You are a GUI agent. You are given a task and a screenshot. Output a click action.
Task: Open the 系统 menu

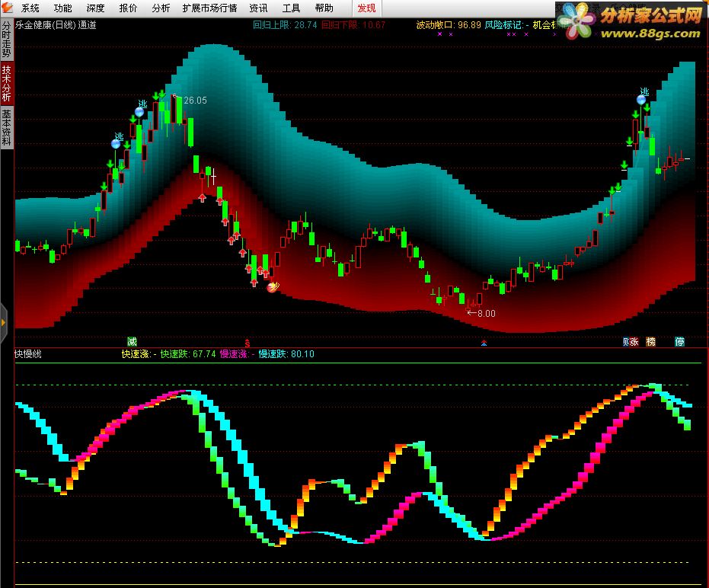pyautogui.click(x=30, y=8)
